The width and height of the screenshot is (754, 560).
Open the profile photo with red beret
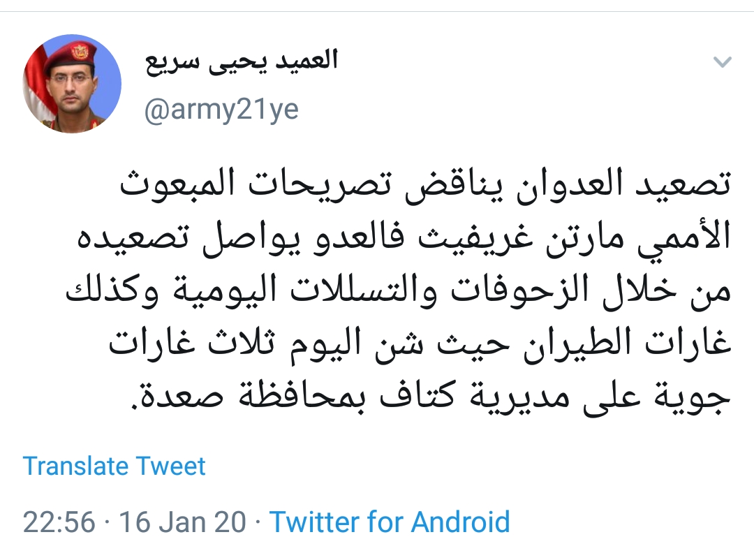click(73, 84)
